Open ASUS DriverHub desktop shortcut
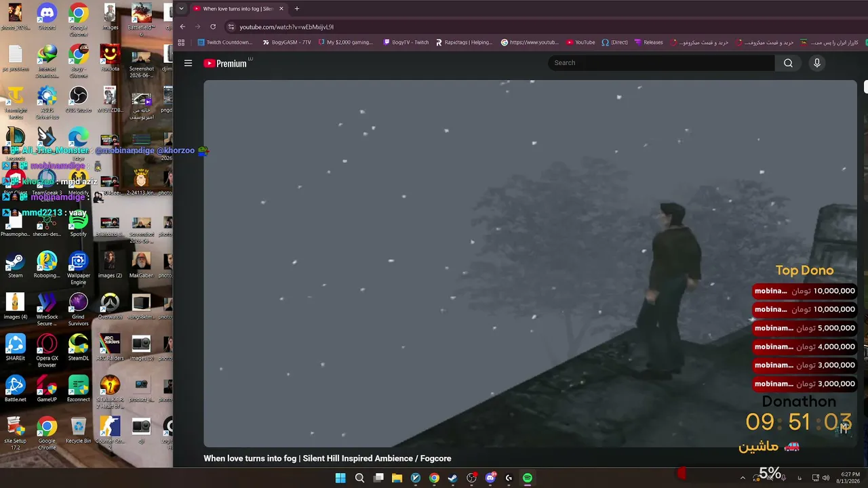The height and width of the screenshot is (488, 868). (47, 102)
